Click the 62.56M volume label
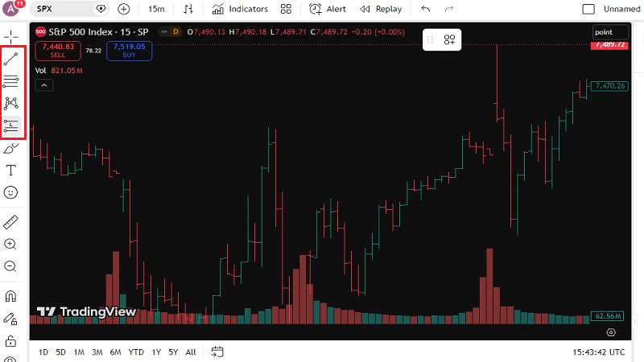Viewport: 644px width, 362px height. pos(608,316)
